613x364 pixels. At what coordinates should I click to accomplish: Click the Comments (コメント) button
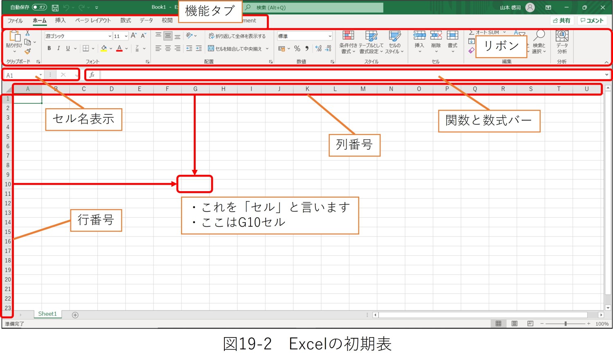(592, 20)
